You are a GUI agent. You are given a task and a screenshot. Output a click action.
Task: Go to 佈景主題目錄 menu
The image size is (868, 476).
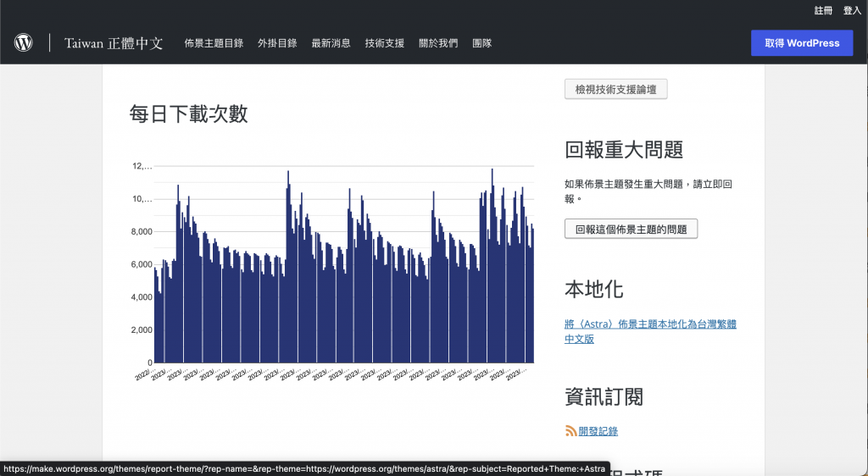click(214, 43)
